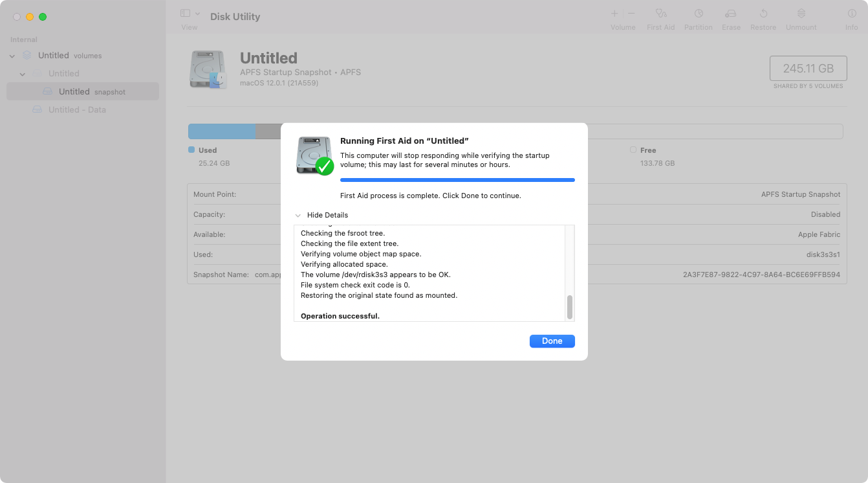Click the details log scrollbar thumb
Viewport: 868px width, 483px height.
570,308
